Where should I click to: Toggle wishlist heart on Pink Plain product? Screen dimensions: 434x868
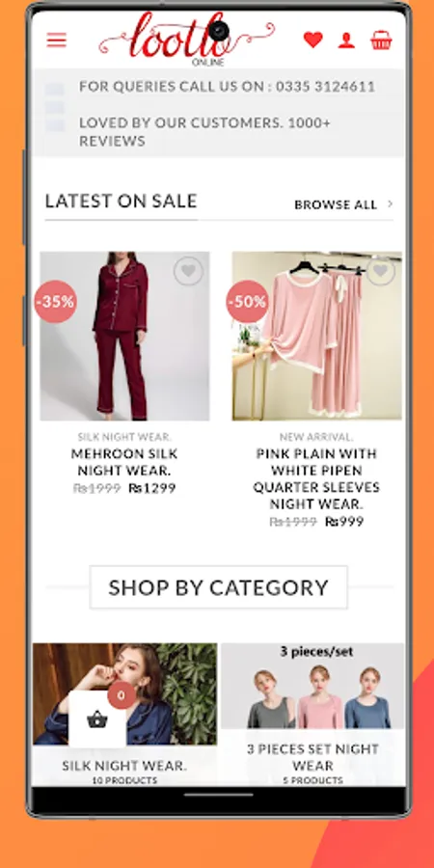380,271
